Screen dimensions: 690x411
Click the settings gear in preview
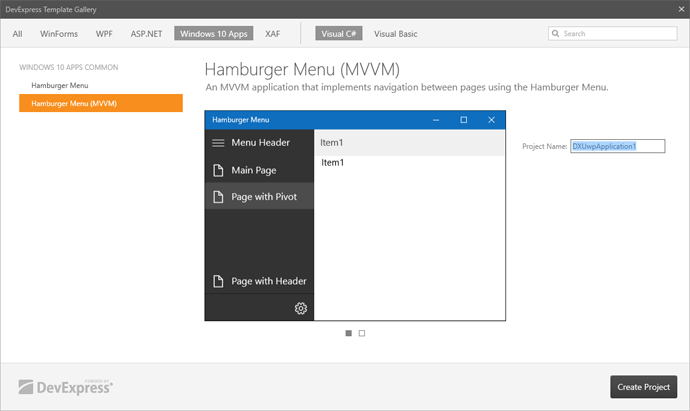(x=300, y=308)
